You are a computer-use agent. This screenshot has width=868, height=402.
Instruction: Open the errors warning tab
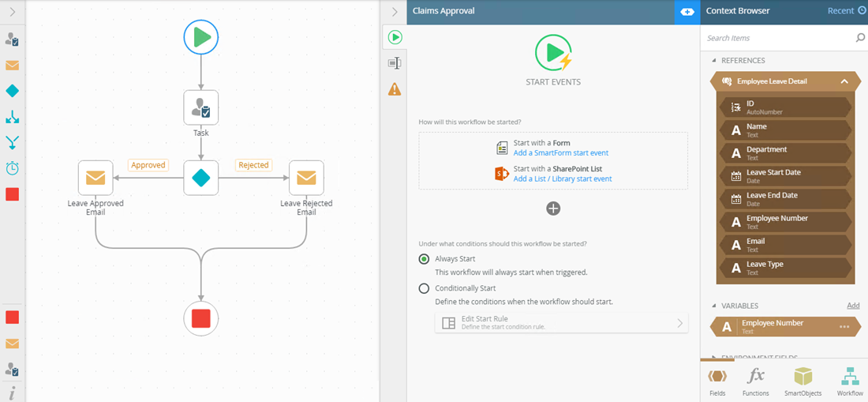click(x=395, y=89)
